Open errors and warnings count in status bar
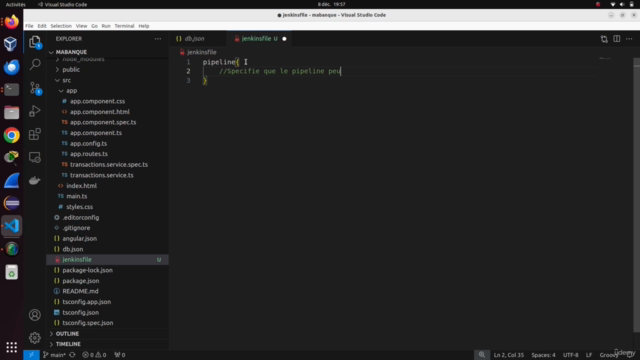 (x=94, y=355)
